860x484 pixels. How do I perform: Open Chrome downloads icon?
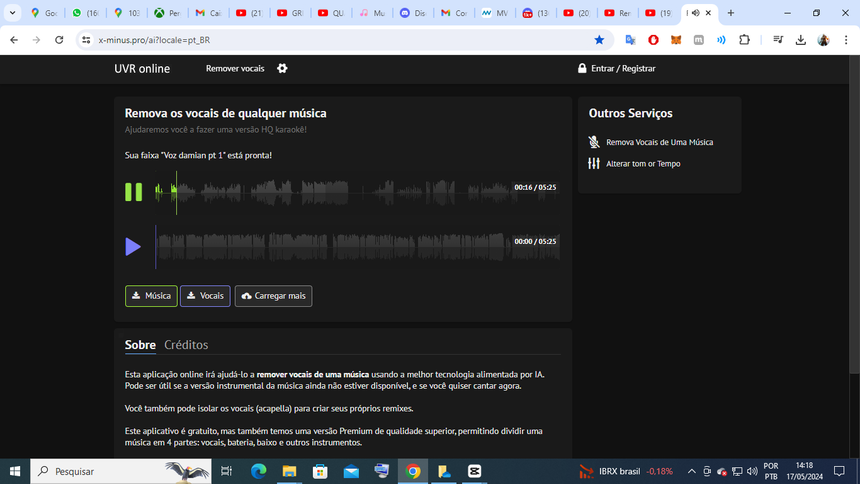(x=801, y=40)
